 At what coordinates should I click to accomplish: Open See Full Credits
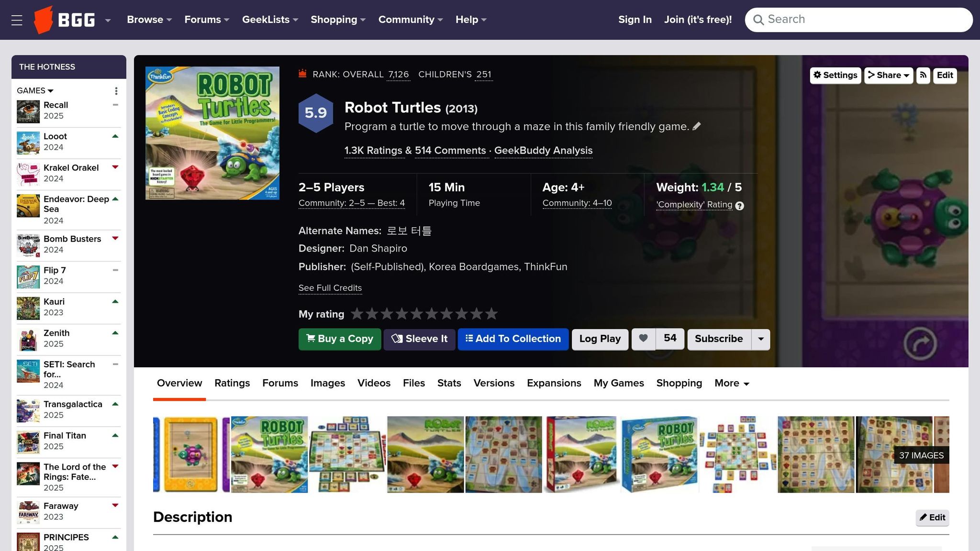[x=330, y=288]
